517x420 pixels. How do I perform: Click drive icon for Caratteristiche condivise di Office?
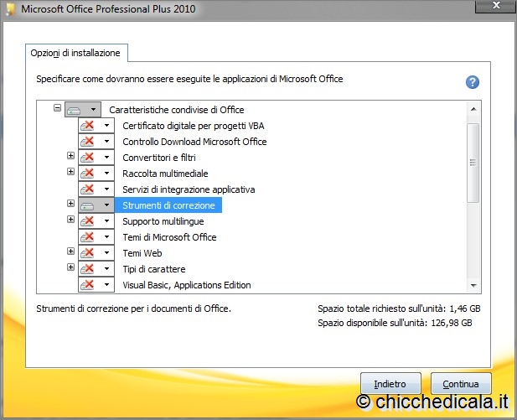pos(74,110)
